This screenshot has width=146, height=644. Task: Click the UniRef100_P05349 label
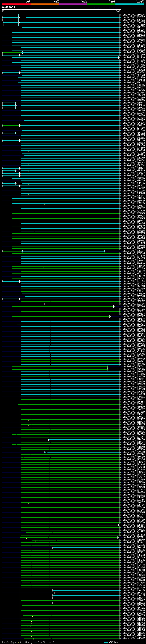pos(134,95)
